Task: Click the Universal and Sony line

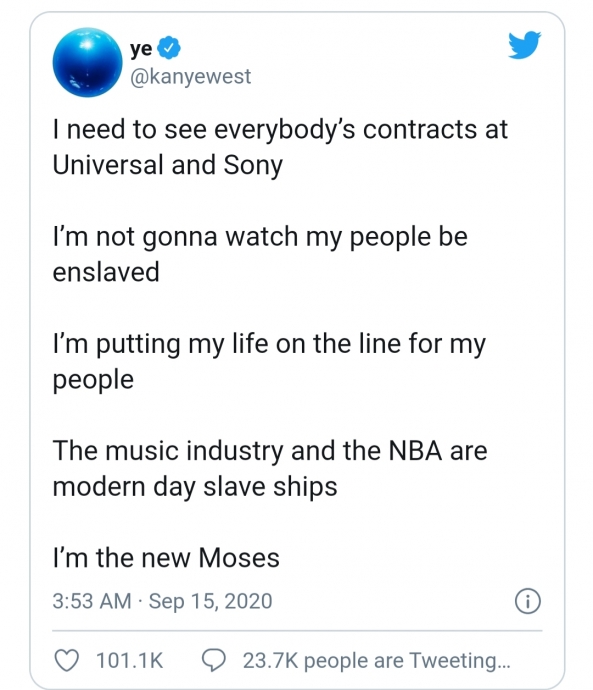Action: [168, 165]
